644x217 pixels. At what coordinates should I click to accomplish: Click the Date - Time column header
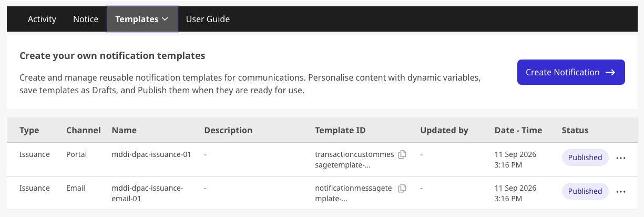click(518, 130)
